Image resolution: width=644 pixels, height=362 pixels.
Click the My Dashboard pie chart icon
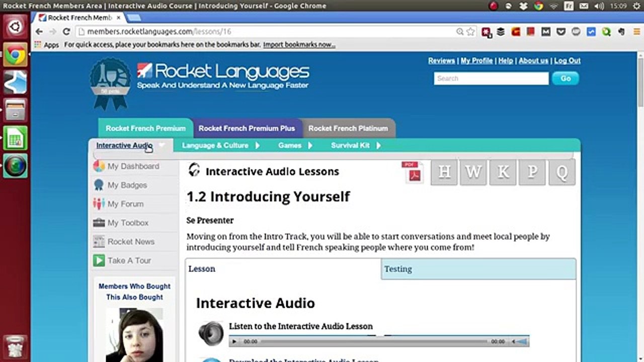(x=99, y=166)
